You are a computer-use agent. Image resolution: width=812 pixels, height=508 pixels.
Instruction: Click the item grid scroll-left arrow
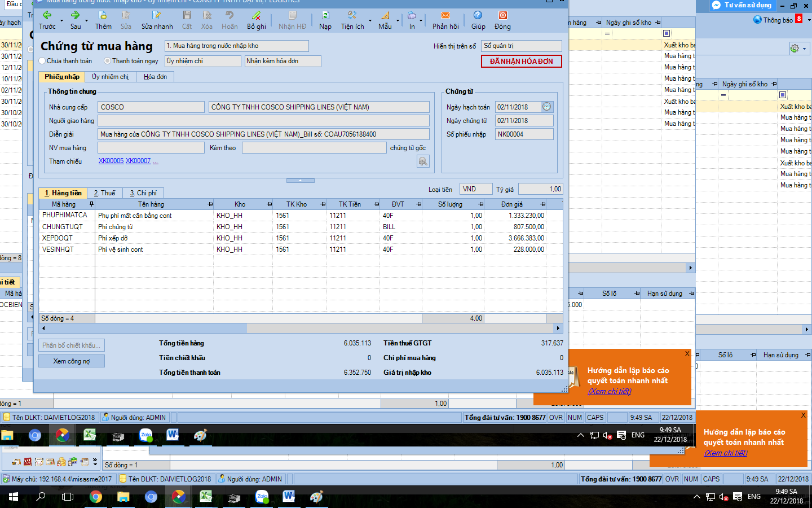[x=43, y=328]
